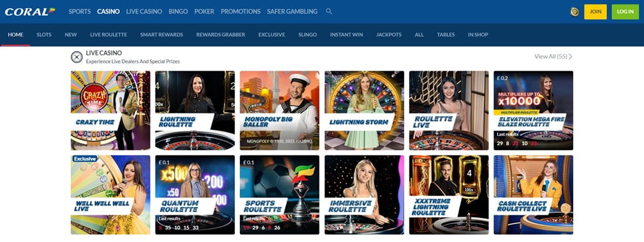Click the £0.2 label on Elevation Roulette
Viewport: 644px width, 242px height.
tap(502, 78)
